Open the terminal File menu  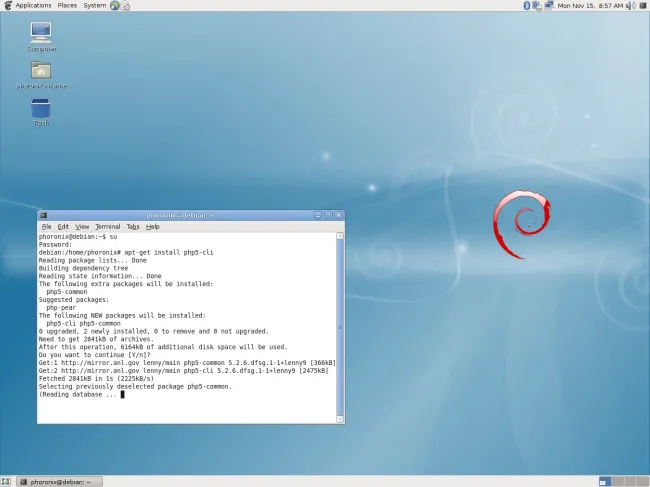[47, 227]
